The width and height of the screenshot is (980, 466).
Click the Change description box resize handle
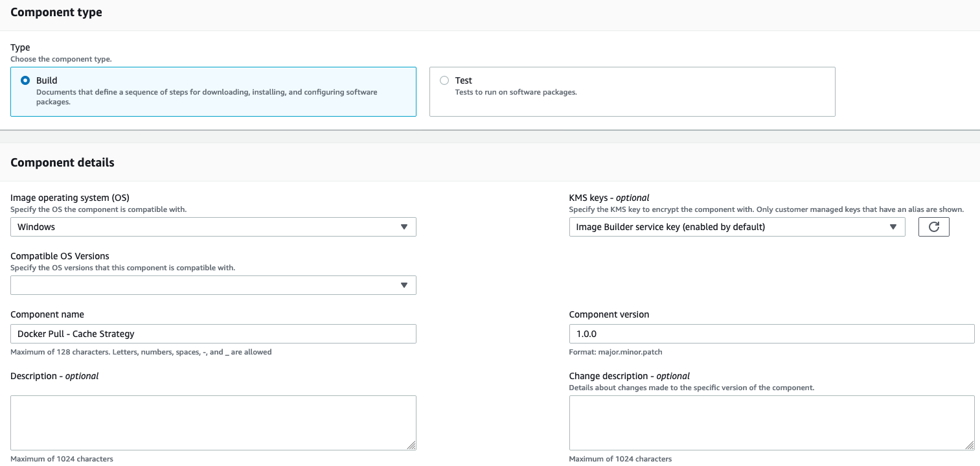click(x=970, y=445)
